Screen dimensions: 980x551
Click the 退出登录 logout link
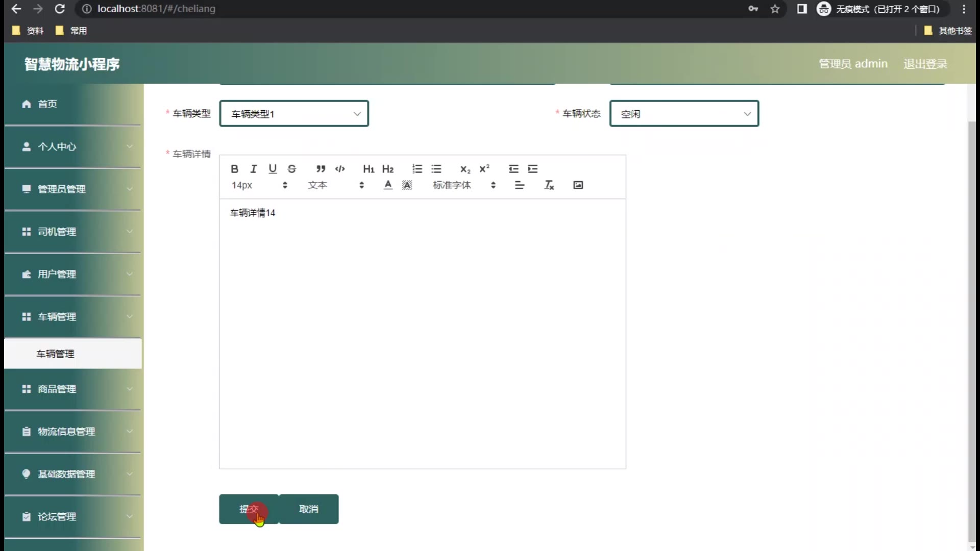click(x=925, y=64)
